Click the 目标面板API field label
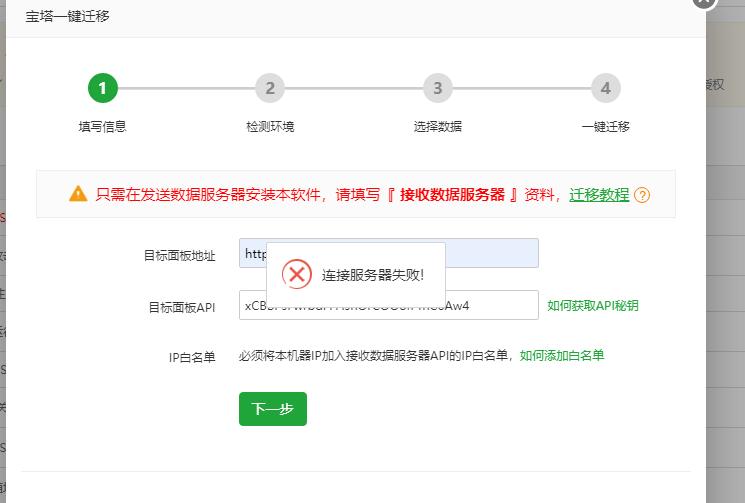The width and height of the screenshot is (745, 503). click(182, 307)
